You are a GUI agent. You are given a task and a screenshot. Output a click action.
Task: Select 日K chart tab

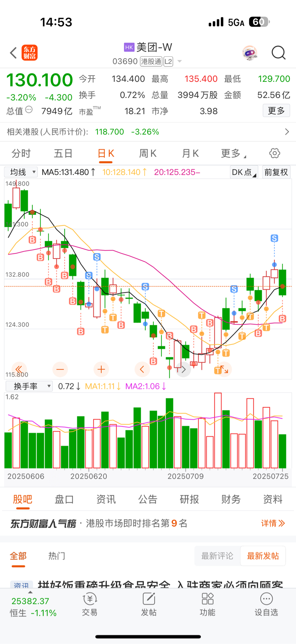(x=106, y=154)
